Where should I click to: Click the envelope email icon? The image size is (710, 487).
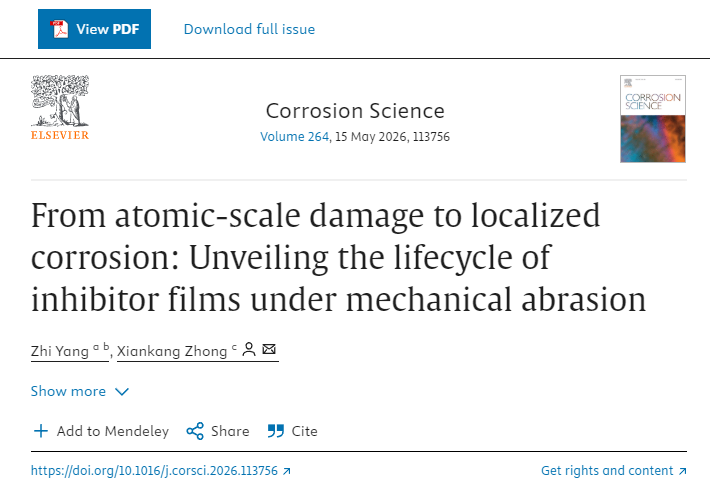268,350
